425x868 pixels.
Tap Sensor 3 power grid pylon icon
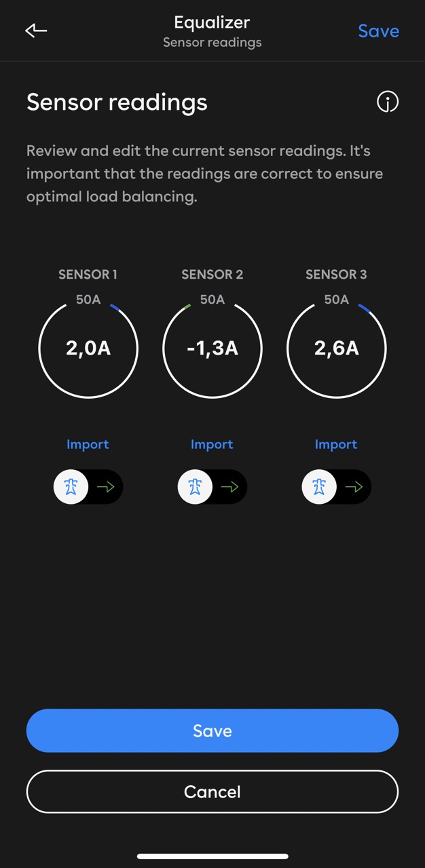319,487
